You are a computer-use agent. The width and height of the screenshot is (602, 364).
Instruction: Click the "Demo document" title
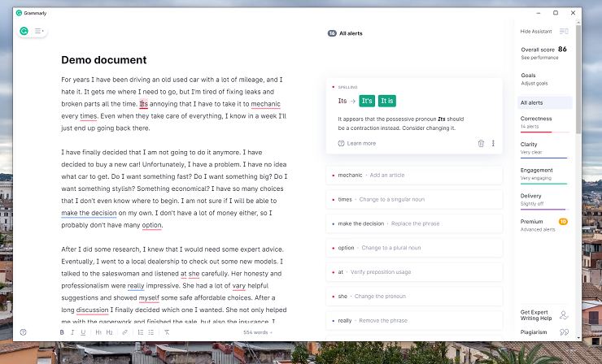click(x=104, y=60)
